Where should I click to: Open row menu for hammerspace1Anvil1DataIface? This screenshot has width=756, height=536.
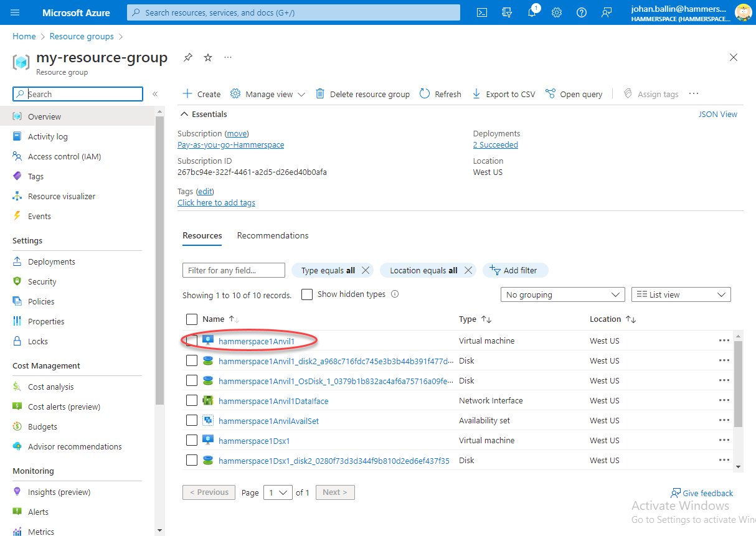(x=724, y=400)
